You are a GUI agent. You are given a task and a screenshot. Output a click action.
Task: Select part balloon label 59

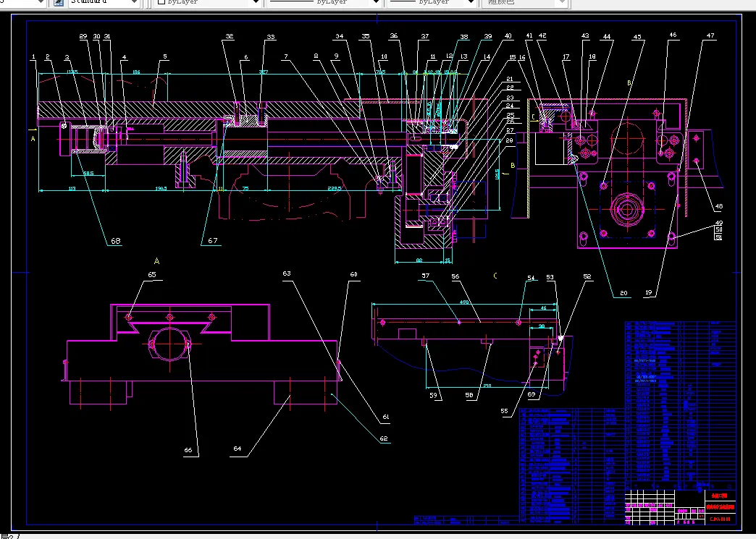pyautogui.click(x=434, y=396)
